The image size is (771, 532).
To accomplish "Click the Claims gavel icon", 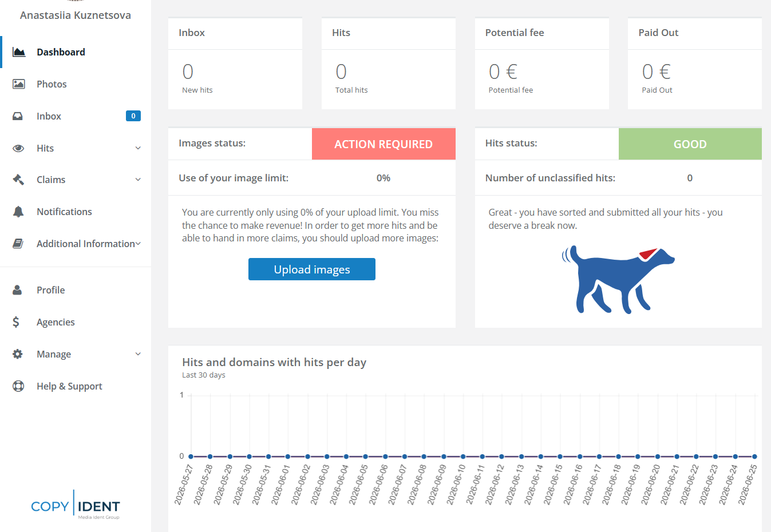I will [18, 180].
